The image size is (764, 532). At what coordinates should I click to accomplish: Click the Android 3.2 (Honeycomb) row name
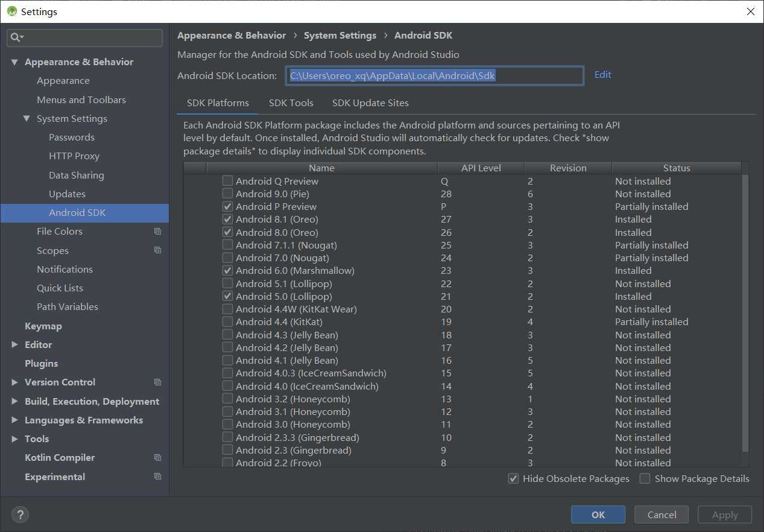tap(293, 399)
